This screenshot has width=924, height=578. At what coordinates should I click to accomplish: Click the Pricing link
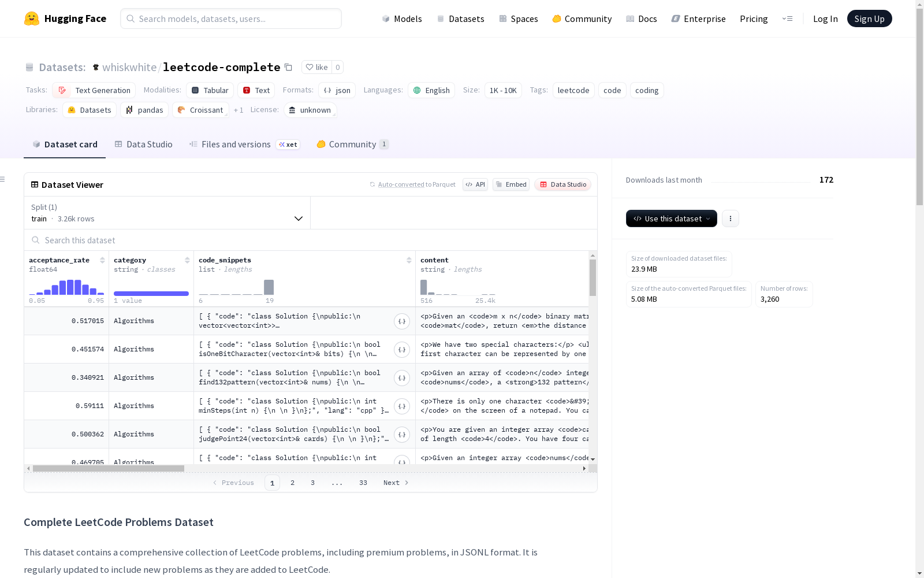pos(754,18)
